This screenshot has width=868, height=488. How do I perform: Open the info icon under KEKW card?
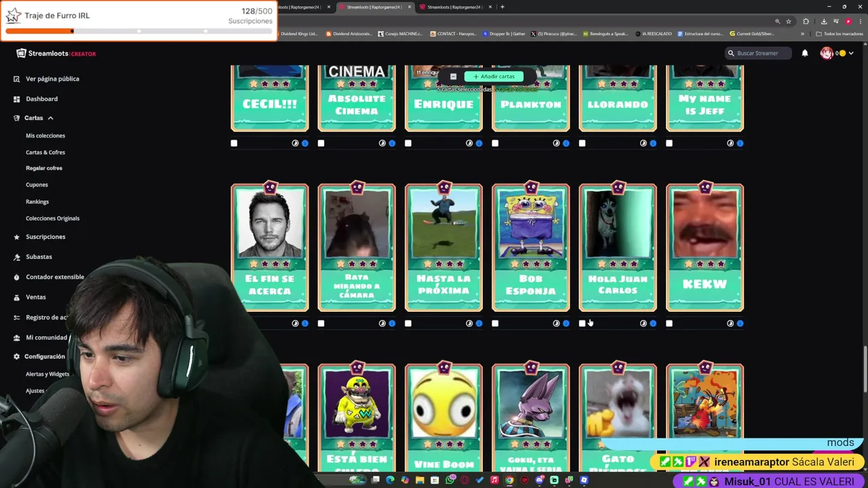740,323
